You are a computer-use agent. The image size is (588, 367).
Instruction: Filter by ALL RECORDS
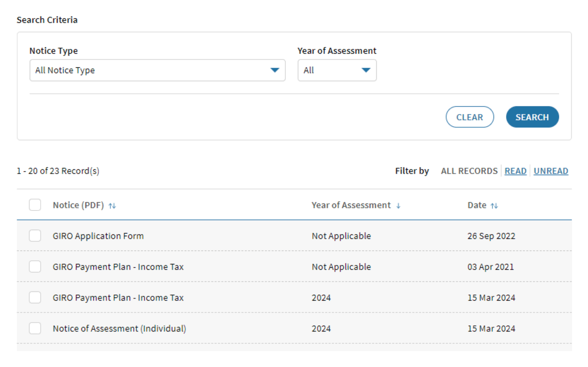(469, 171)
